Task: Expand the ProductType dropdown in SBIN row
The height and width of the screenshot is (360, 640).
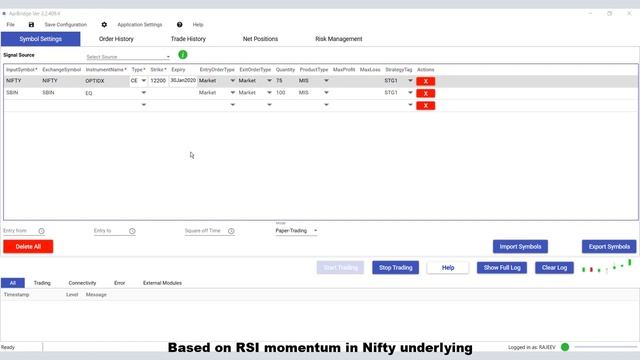Action: click(x=326, y=93)
